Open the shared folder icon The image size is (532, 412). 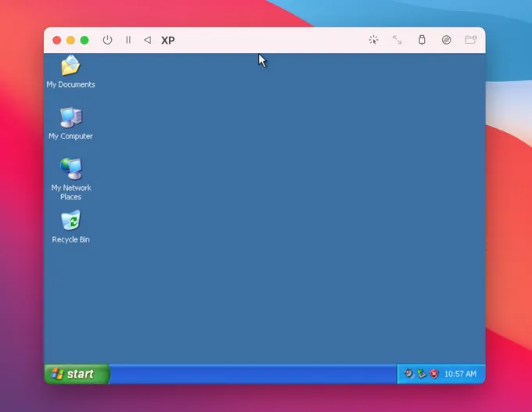(x=471, y=40)
